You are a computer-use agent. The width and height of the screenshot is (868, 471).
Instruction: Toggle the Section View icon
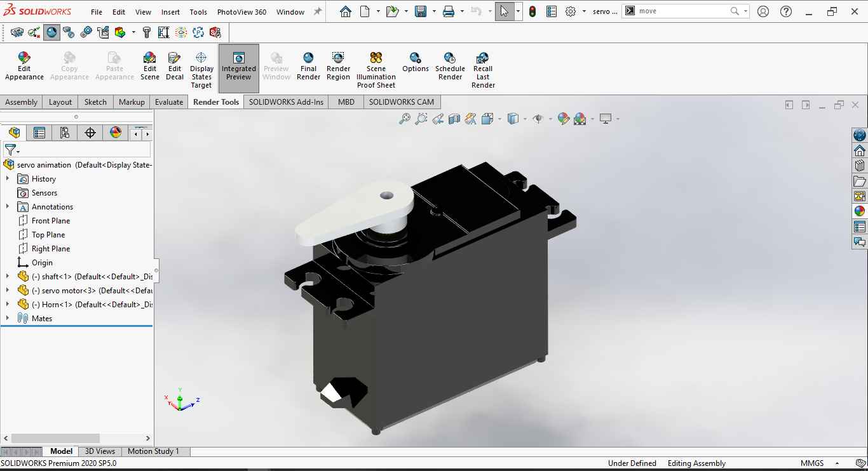(x=454, y=119)
